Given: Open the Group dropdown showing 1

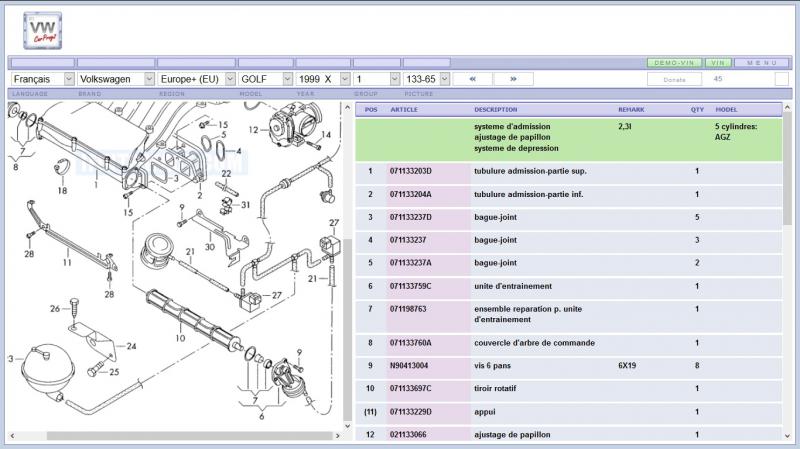Looking at the screenshot, I should 377,79.
